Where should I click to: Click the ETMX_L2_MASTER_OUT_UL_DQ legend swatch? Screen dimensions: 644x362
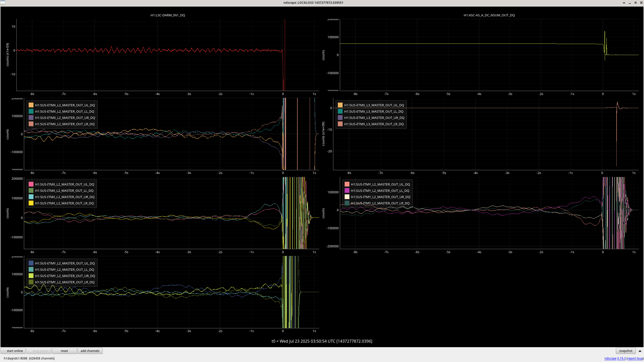point(31,105)
